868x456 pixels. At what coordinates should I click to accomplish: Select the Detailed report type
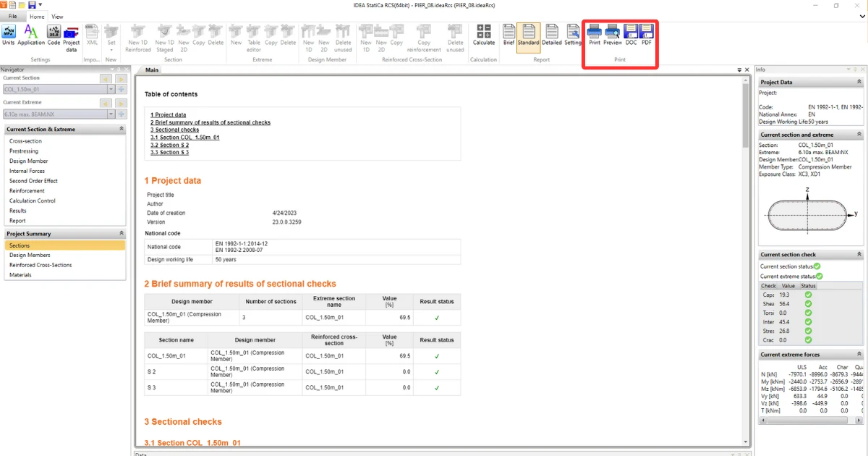[x=552, y=34]
